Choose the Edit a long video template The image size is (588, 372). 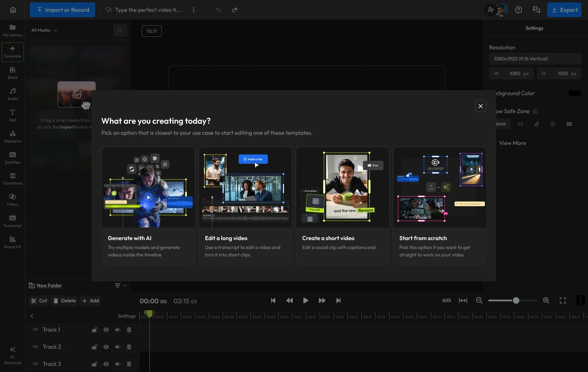245,206
